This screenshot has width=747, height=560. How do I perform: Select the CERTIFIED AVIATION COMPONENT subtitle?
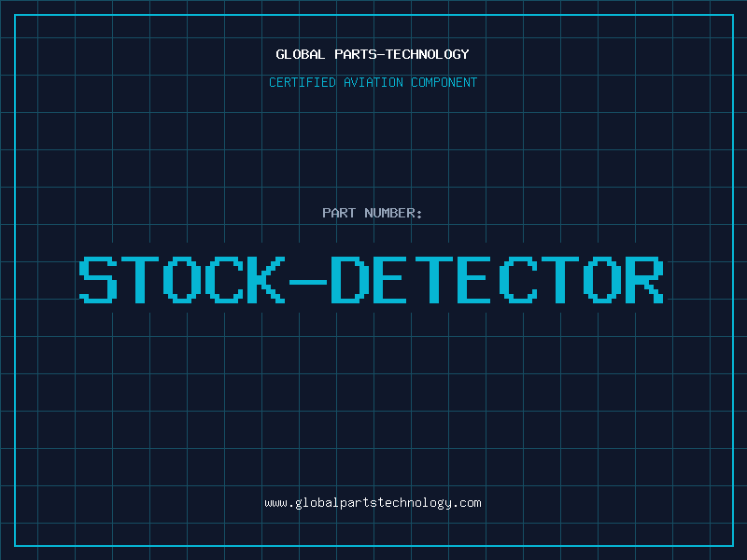tap(373, 82)
